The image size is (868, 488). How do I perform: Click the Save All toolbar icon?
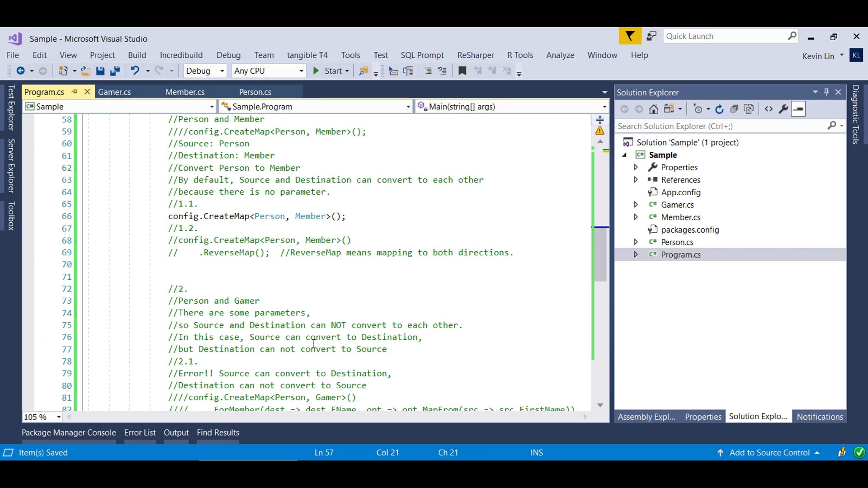tap(115, 71)
